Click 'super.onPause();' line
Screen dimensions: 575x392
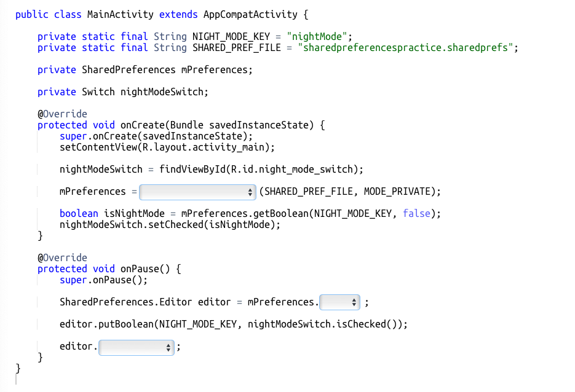tap(104, 280)
